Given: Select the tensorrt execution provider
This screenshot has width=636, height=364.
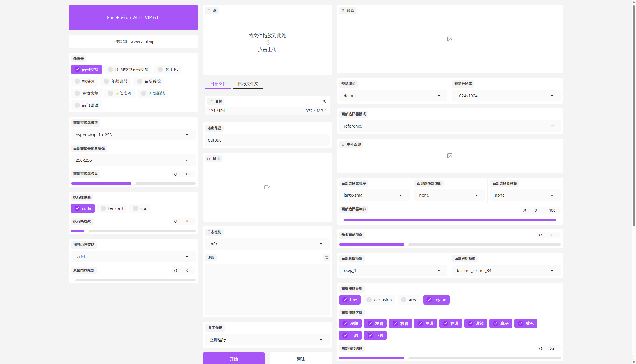Looking at the screenshot, I should 112,208.
